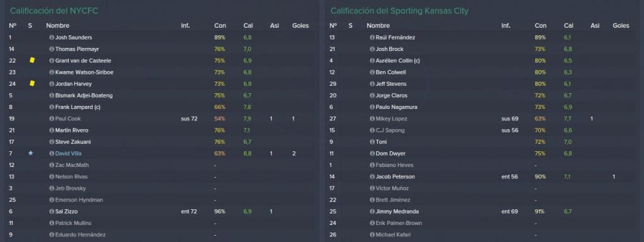Sort Sporting Kansas City table by Con column
Screen dimensions: 644x242
tap(540, 25)
